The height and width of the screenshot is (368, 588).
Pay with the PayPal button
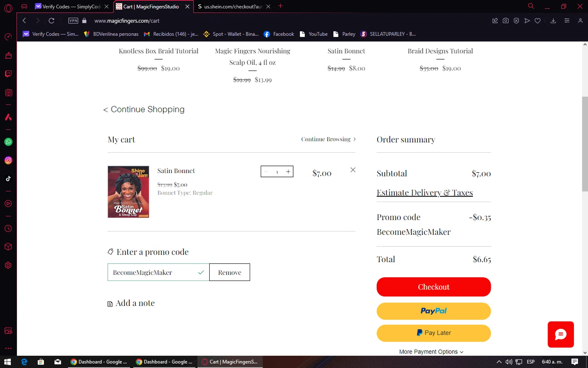[434, 311]
